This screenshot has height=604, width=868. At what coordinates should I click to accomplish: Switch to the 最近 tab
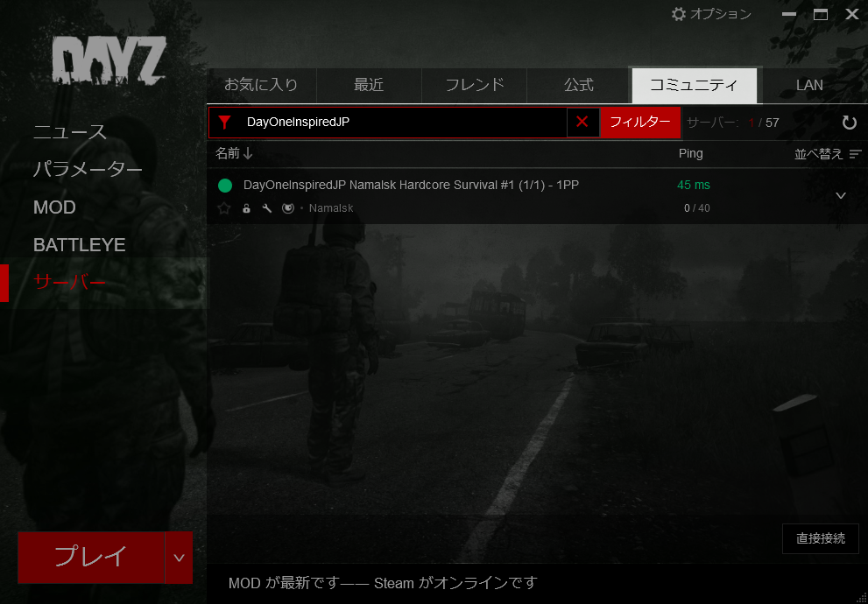369,85
